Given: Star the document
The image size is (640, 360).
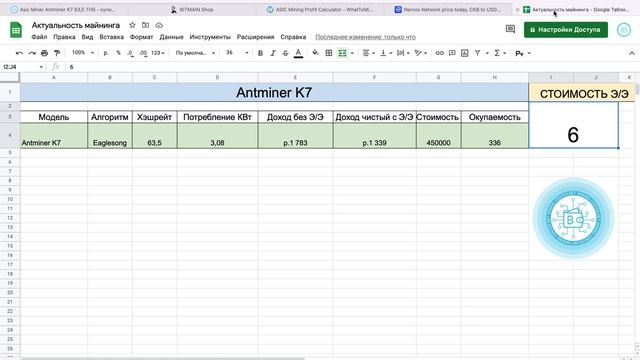Looking at the screenshot, I should [x=132, y=25].
